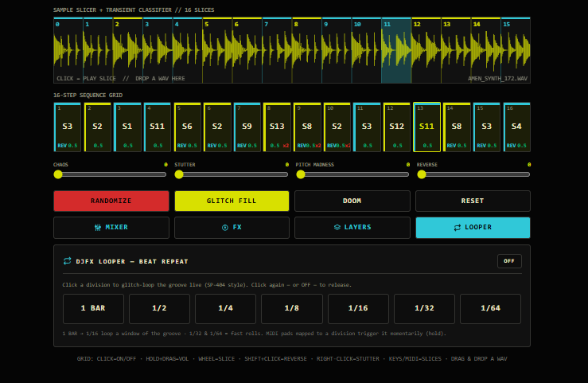Click the Looper repeat arrows icon
The height and width of the screenshot is (383, 588).
pyautogui.click(x=458, y=227)
